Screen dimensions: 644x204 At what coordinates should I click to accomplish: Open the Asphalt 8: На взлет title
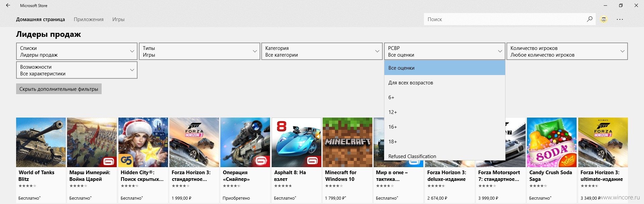click(290, 176)
